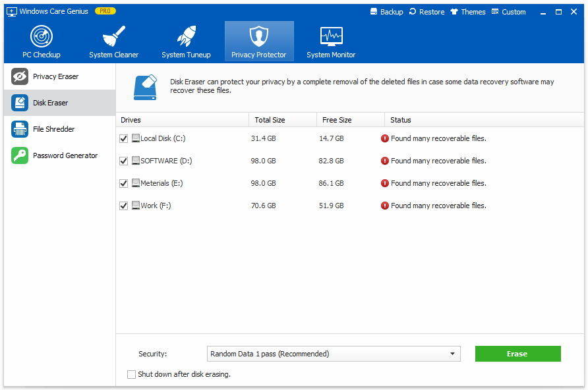Viewport: 588px width, 390px height.
Task: Click the Work (F:) status text
Action: [438, 206]
